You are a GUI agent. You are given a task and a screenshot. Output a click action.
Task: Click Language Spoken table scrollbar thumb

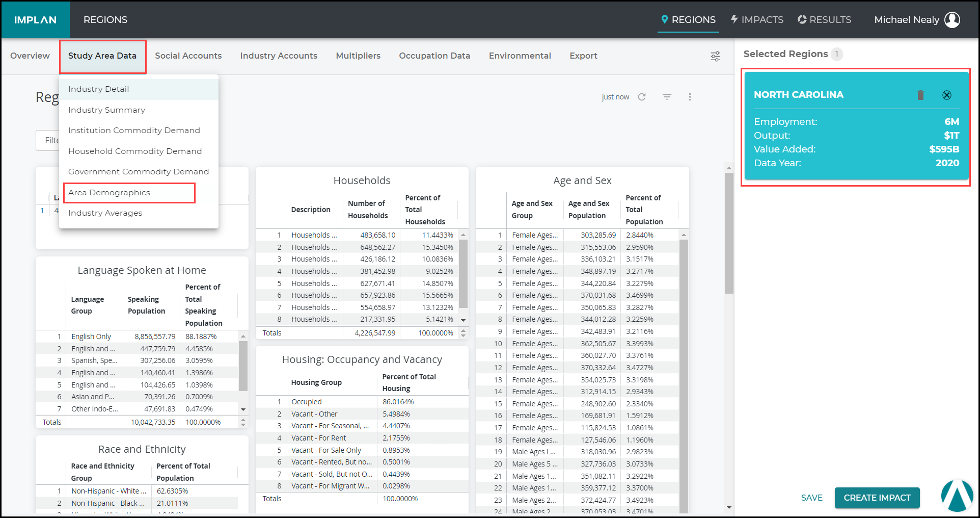pos(243,366)
